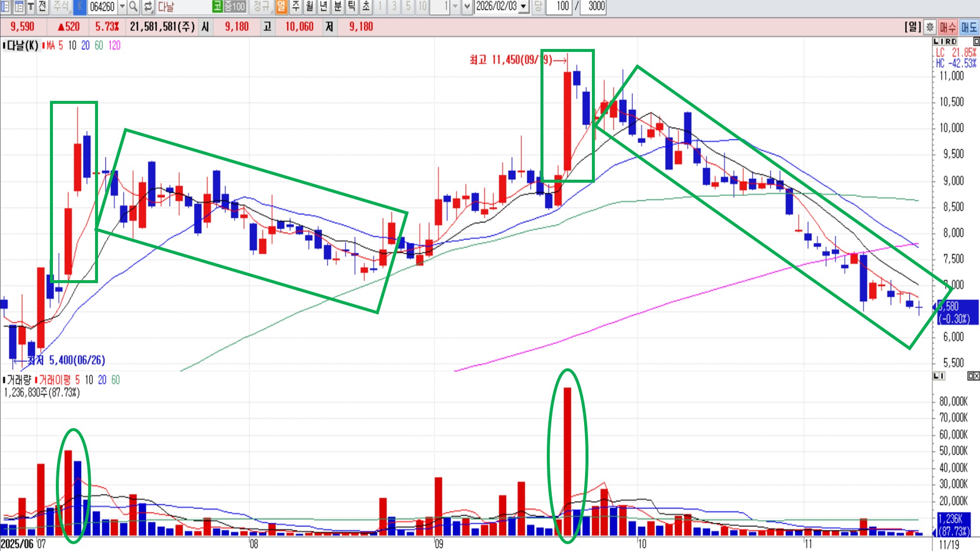
Task: Toggle the 분 minute period button
Action: click(338, 6)
